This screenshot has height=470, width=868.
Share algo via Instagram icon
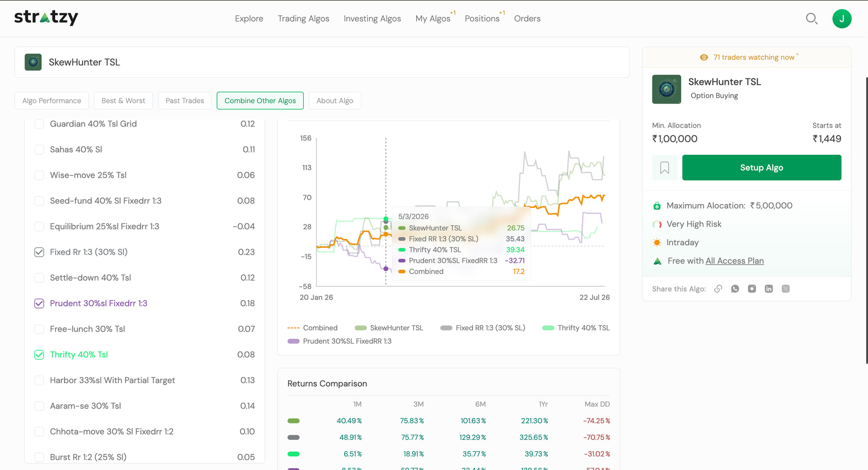(752, 289)
